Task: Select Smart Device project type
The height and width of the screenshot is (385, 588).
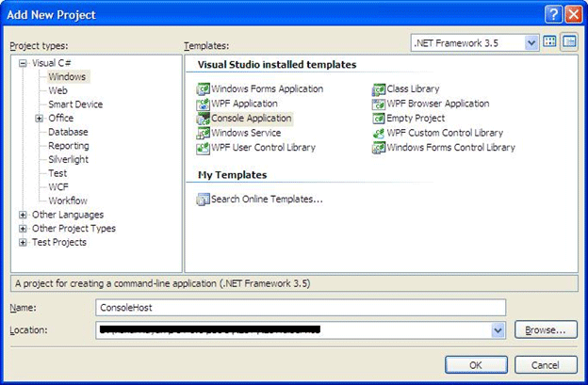Action: tap(75, 104)
